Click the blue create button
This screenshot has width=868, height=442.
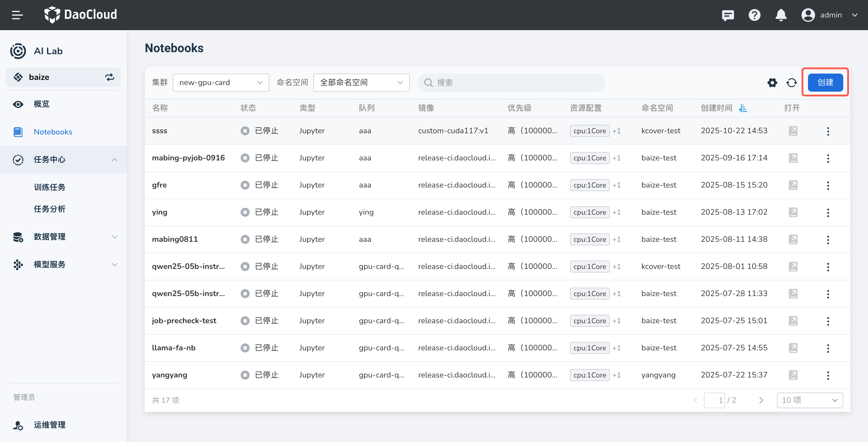point(825,83)
